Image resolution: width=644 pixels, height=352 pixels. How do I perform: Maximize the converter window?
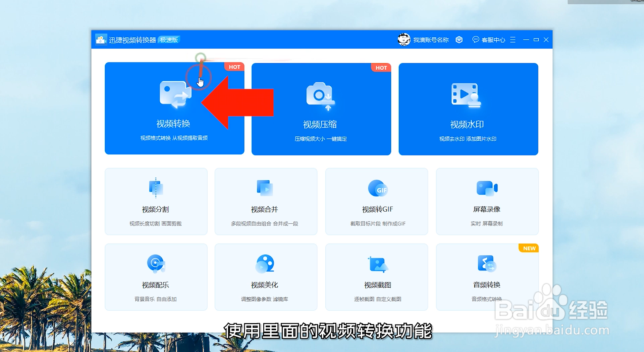(536, 40)
